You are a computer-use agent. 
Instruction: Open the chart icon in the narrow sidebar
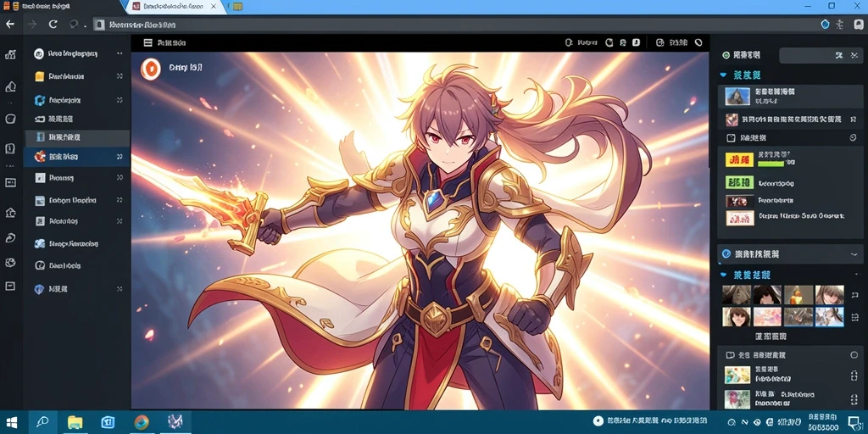click(x=10, y=54)
